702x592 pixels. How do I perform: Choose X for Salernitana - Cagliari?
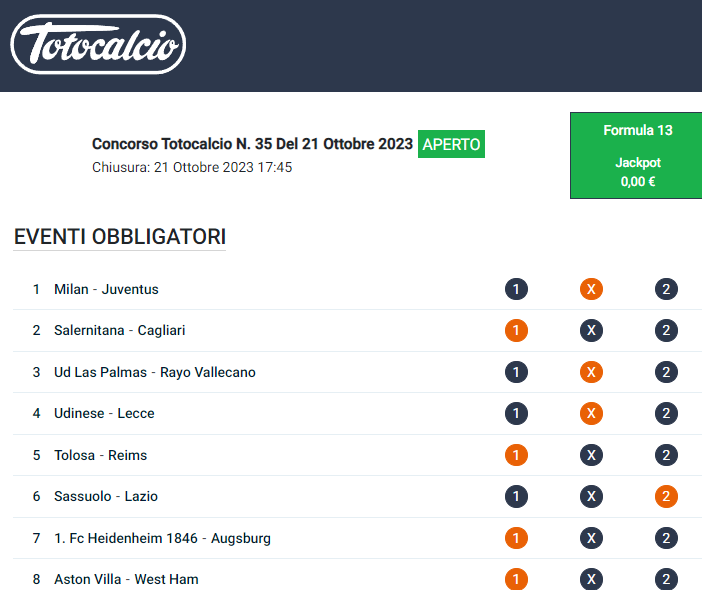pos(591,330)
